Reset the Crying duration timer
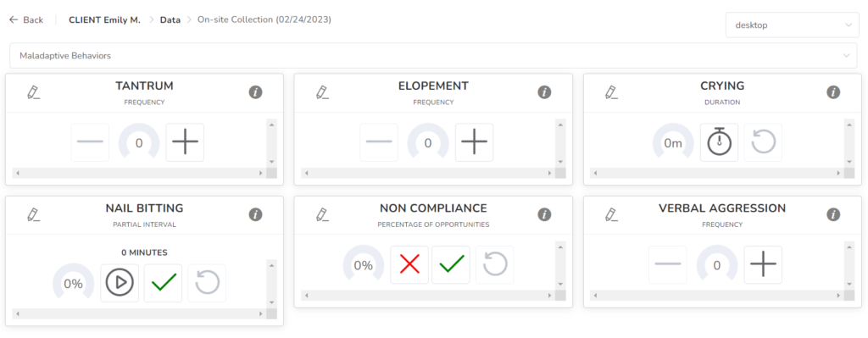The width and height of the screenshot is (868, 338). [x=763, y=142]
